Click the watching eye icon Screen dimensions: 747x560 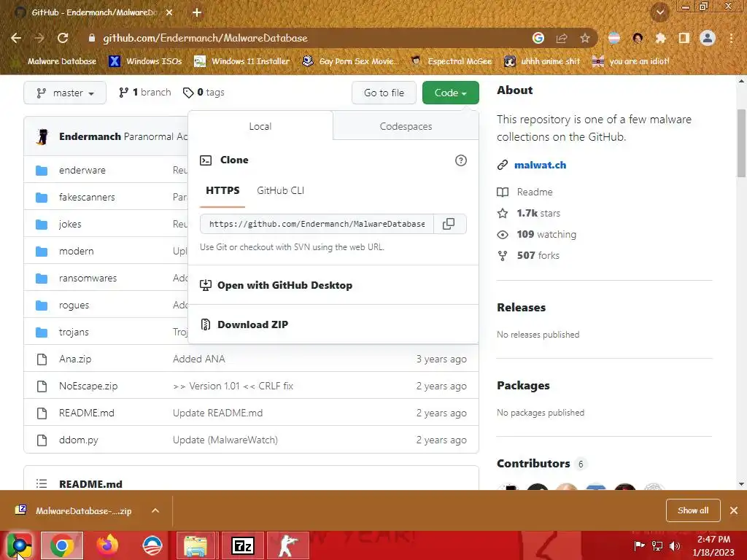click(x=503, y=234)
